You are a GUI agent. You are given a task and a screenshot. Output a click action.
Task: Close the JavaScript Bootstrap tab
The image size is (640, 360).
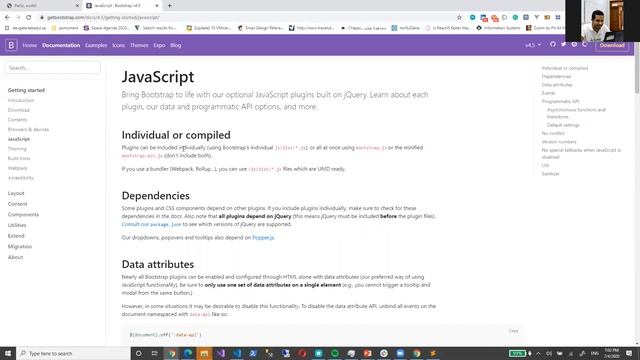[157, 6]
